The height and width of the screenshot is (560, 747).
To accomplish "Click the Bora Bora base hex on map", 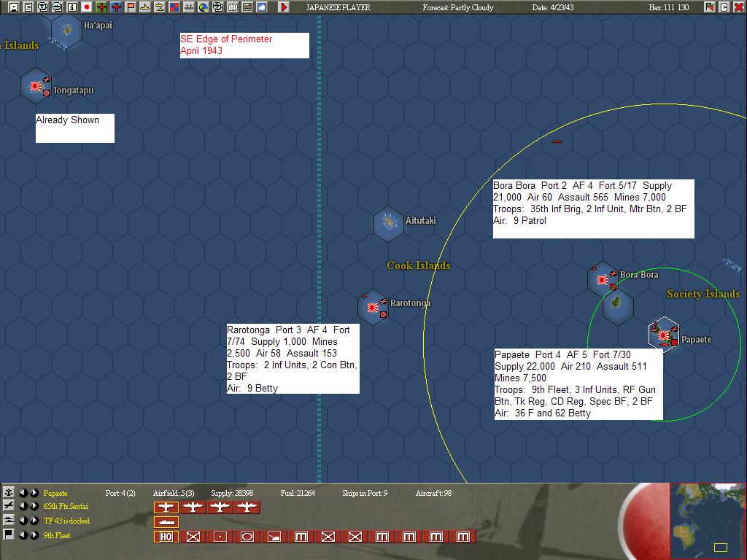I will (x=603, y=279).
